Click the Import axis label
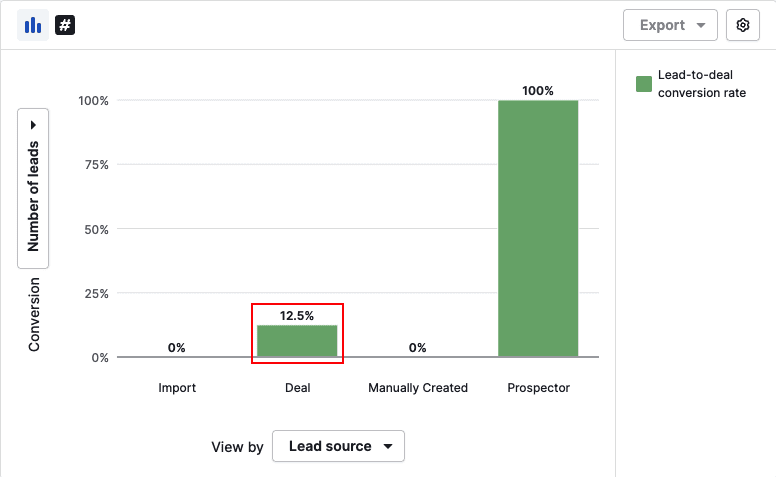The image size is (776, 477). 177,388
